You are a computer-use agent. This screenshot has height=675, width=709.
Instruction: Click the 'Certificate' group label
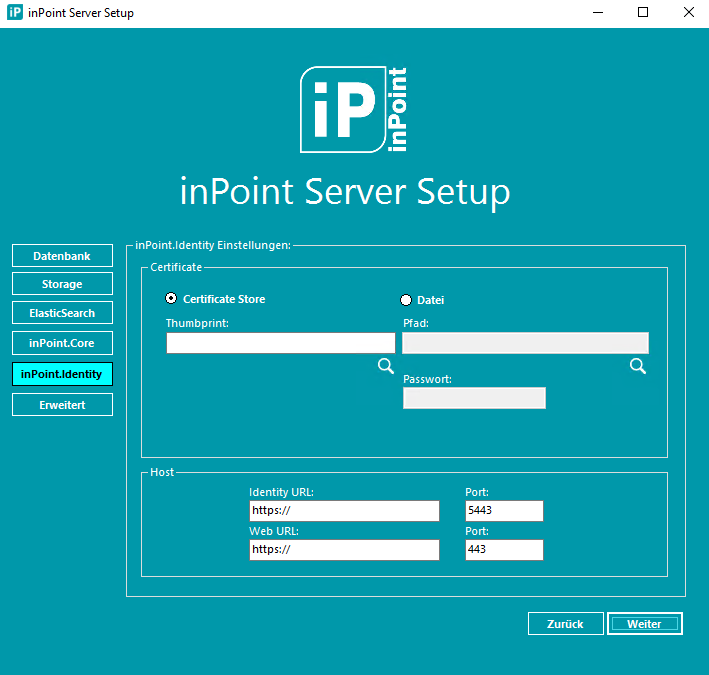click(x=176, y=267)
